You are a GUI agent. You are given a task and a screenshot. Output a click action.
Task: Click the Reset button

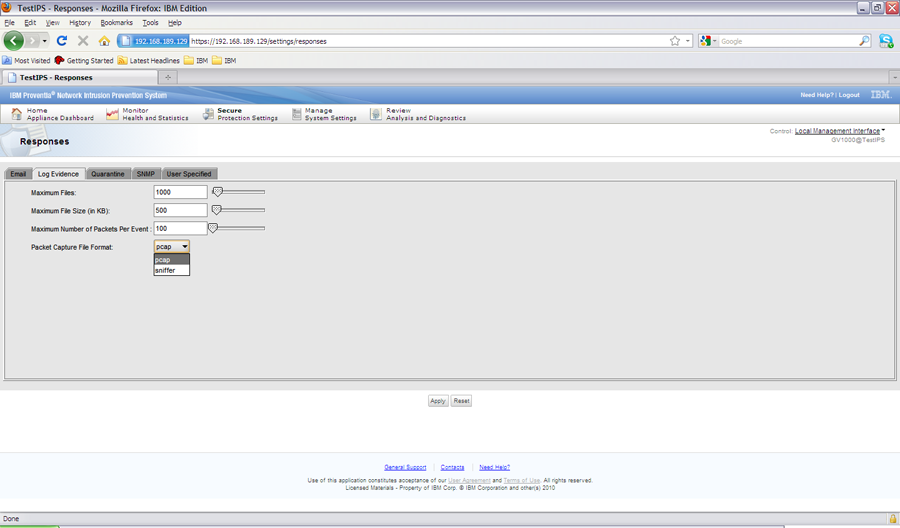tap(461, 401)
